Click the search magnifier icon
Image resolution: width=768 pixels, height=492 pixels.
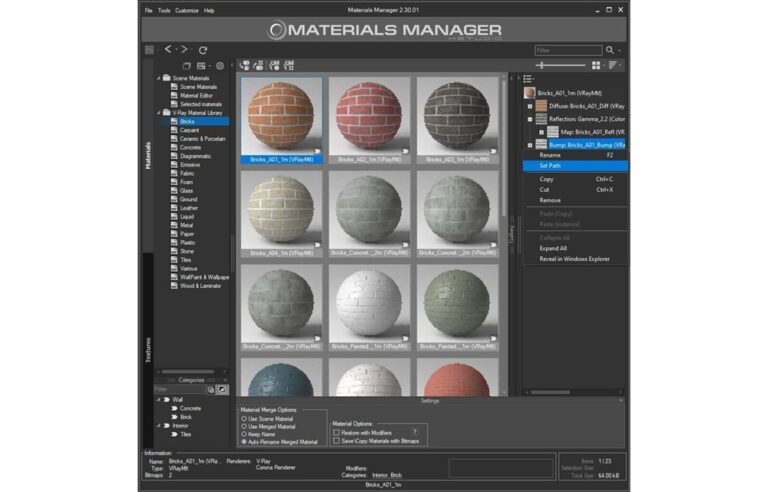click(x=610, y=50)
